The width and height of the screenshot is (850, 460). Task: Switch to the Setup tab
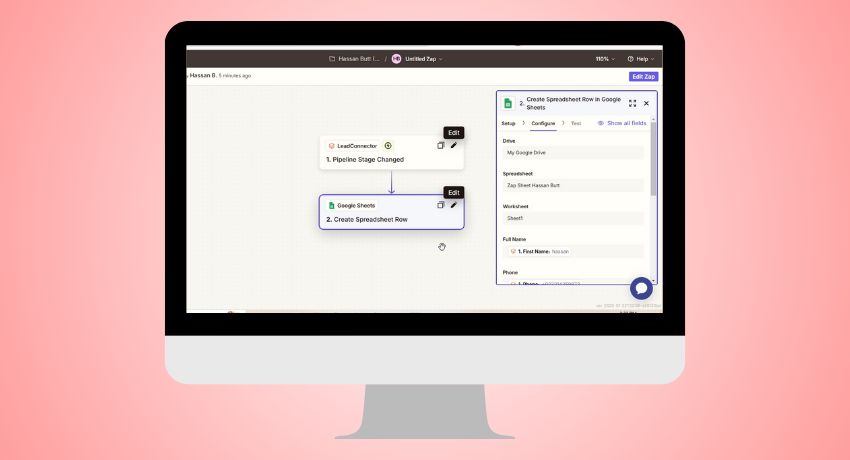coord(508,123)
